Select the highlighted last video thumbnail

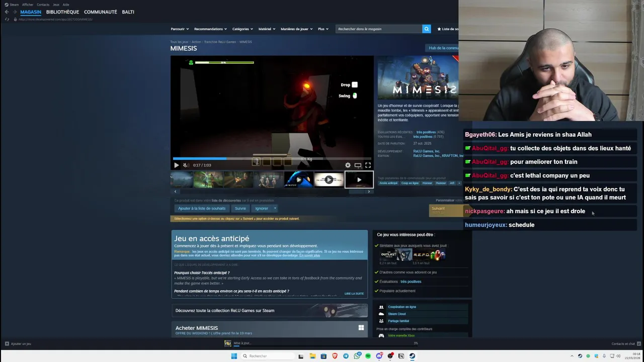click(359, 179)
